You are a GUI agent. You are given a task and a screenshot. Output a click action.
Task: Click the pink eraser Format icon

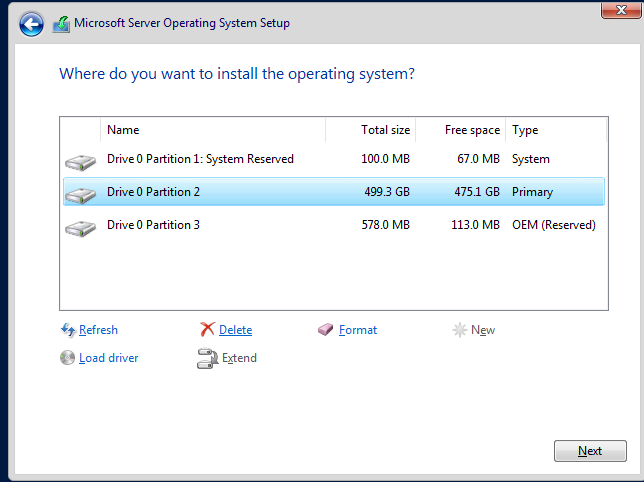point(326,330)
